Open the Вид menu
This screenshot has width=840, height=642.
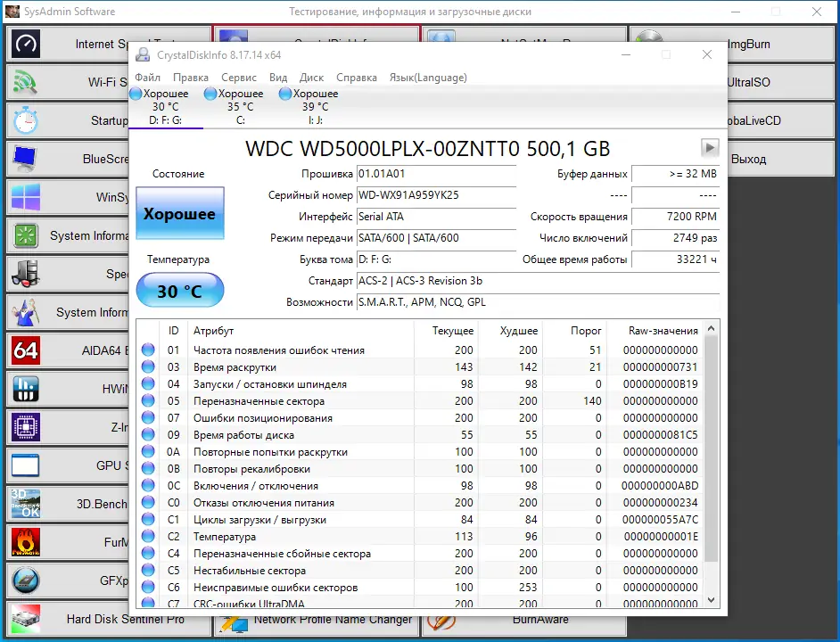pos(278,78)
